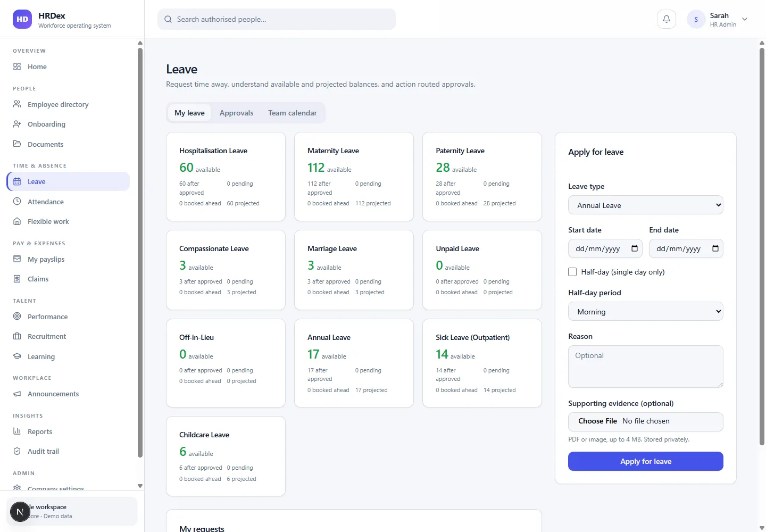This screenshot has height=532, width=766.
Task: Click the Start date input field
Action: point(605,248)
